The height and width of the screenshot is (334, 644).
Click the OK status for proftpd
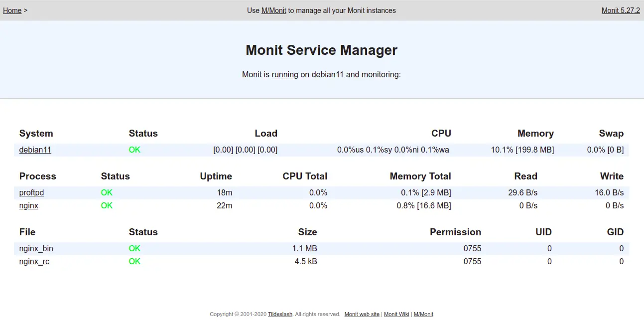(x=107, y=192)
